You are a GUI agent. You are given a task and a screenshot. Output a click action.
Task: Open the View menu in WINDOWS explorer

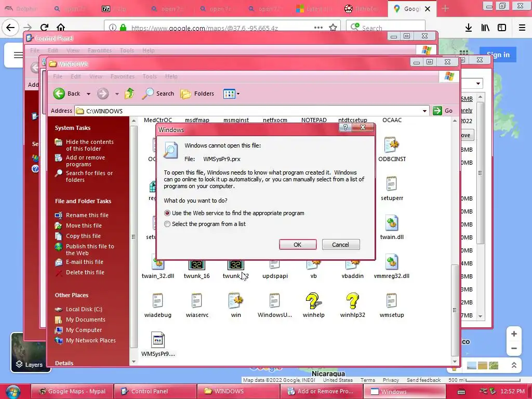coord(96,76)
